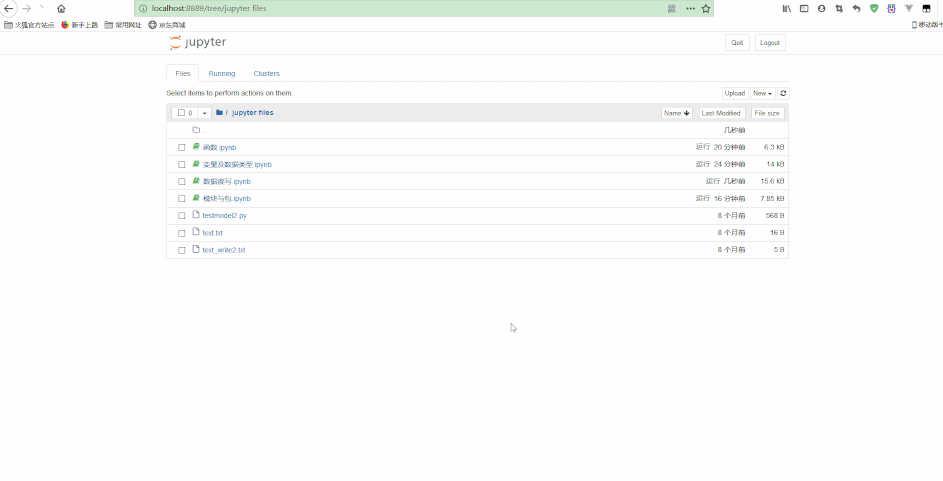Click the Upload button
The image size is (943, 481).
(734, 93)
